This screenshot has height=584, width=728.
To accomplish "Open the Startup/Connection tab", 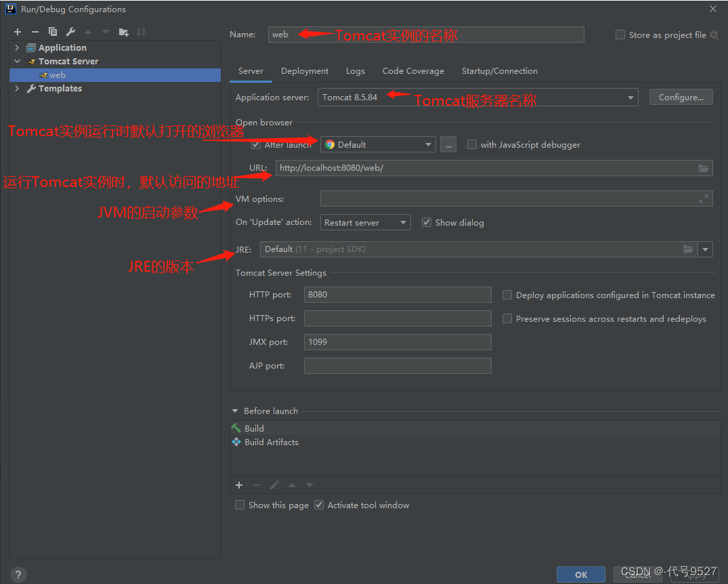I will click(500, 71).
